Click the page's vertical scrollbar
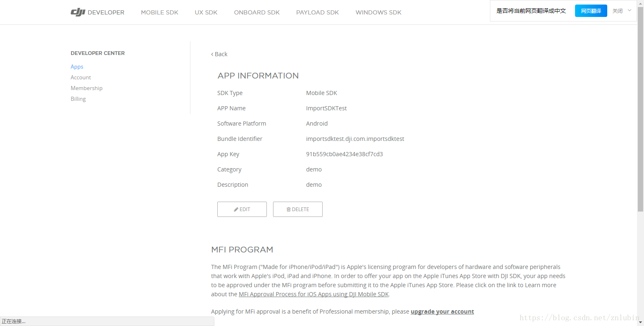Viewport: 644px width, 326px height. [x=640, y=109]
